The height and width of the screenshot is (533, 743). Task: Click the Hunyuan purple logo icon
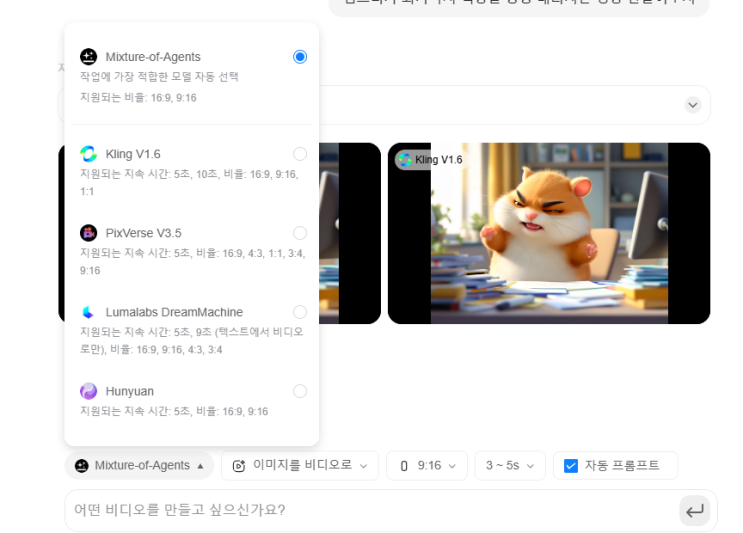(x=89, y=391)
